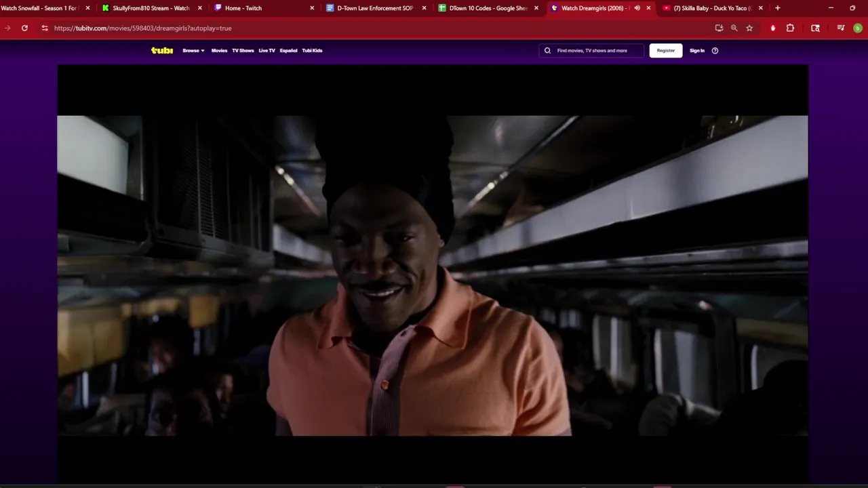This screenshot has height=488, width=868.
Task: Open the green profile avatar
Action: pyautogui.click(x=858, y=28)
